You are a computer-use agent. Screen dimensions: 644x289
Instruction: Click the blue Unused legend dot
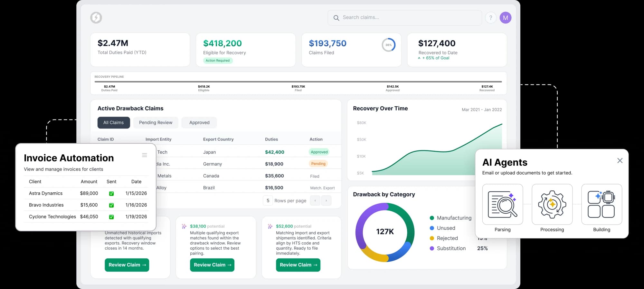[x=432, y=228]
